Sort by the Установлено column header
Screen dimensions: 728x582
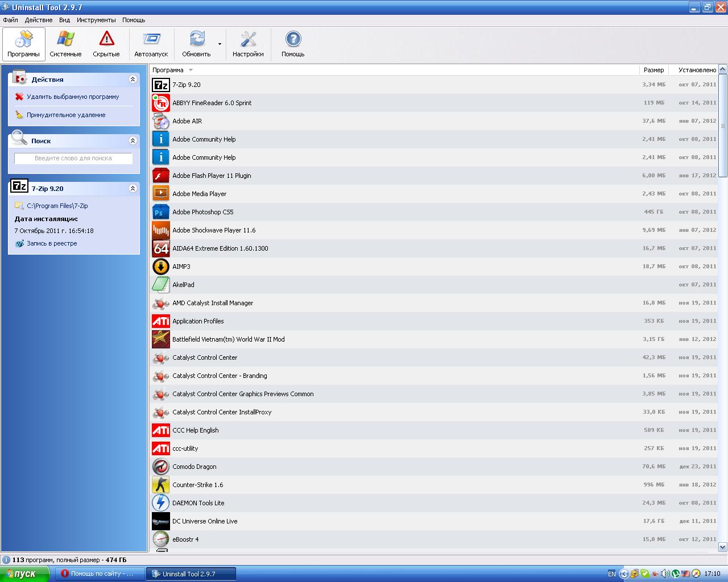tap(693, 70)
